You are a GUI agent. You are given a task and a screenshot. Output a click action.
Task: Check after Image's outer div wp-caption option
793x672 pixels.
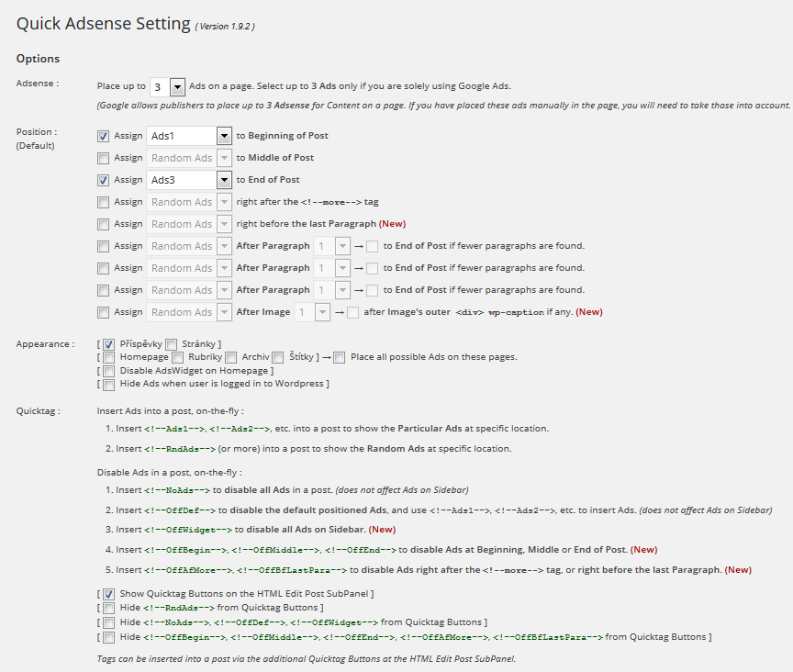click(353, 312)
